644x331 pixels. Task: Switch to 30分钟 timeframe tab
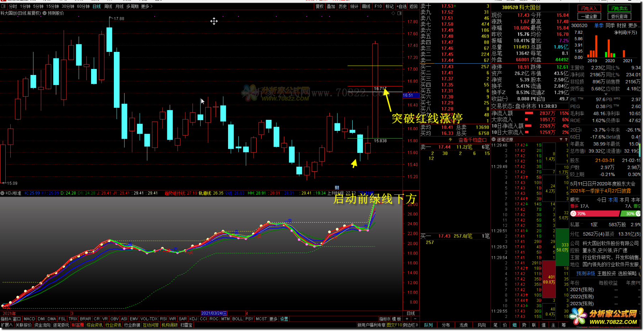click(68, 6)
